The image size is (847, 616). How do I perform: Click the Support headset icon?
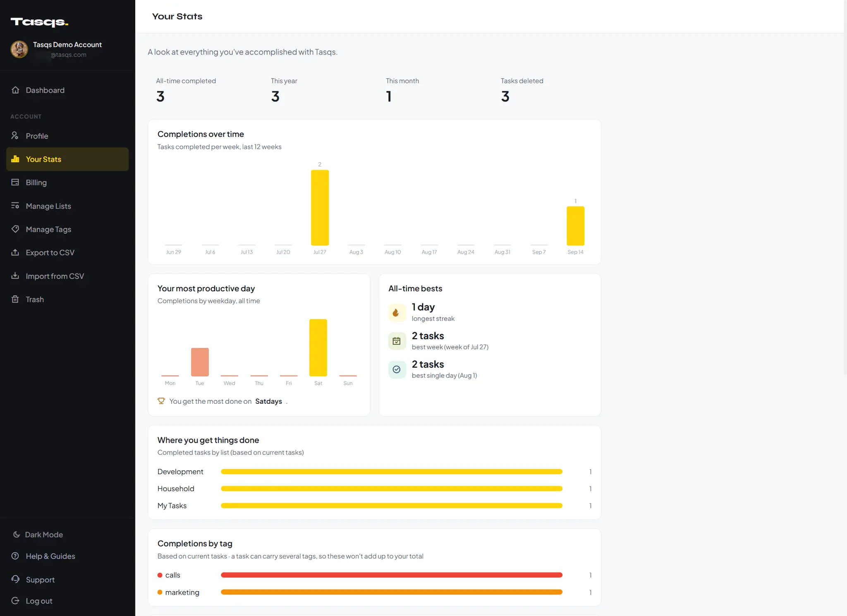tap(15, 579)
